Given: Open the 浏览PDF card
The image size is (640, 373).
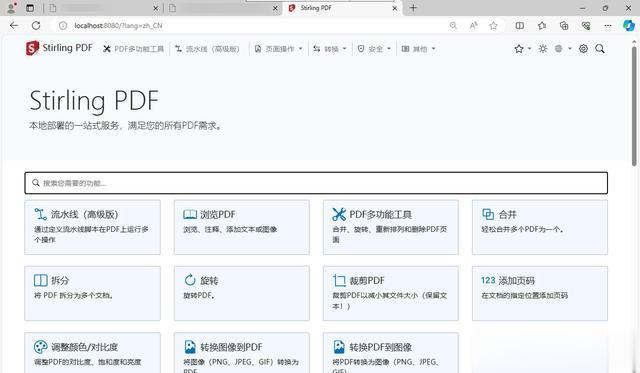Looking at the screenshot, I should coord(242,227).
